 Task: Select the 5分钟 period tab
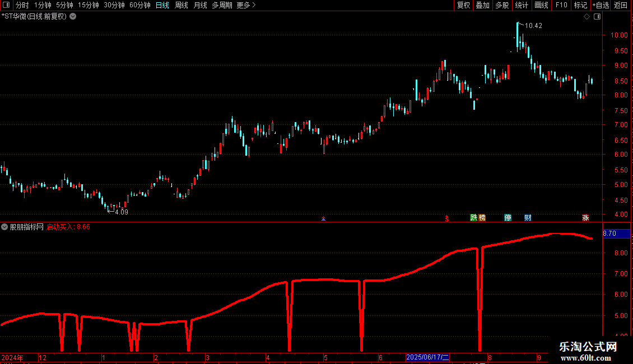[64, 5]
